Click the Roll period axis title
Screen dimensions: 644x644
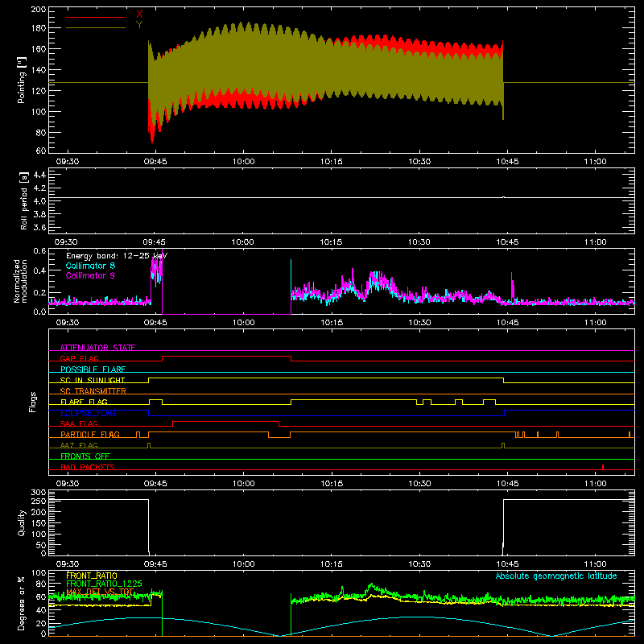23,200
